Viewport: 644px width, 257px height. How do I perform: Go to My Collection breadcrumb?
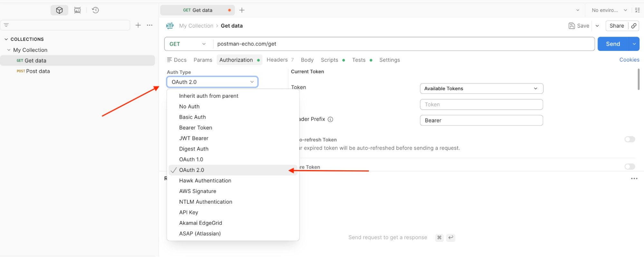click(196, 26)
